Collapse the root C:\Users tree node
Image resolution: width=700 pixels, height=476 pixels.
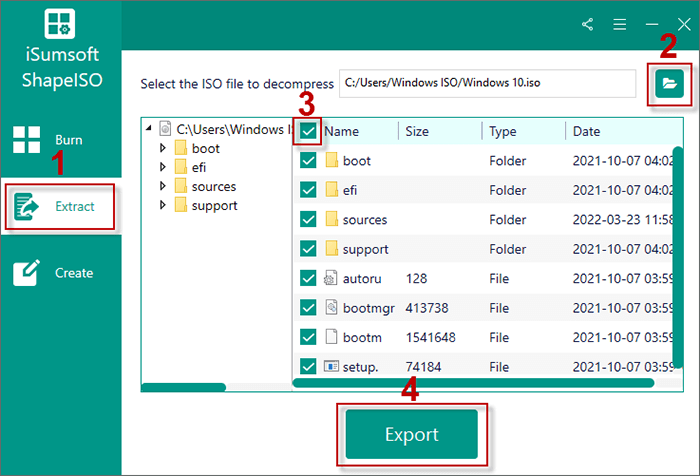pyautogui.click(x=149, y=129)
